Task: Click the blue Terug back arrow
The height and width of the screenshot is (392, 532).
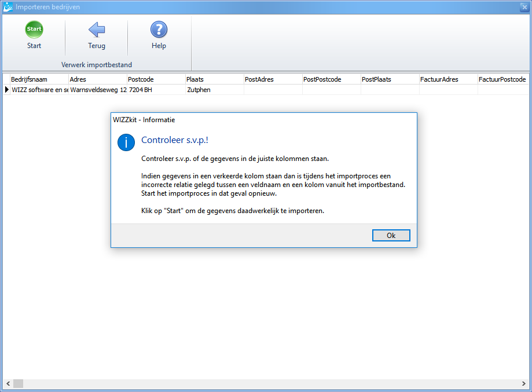Action: [97, 30]
